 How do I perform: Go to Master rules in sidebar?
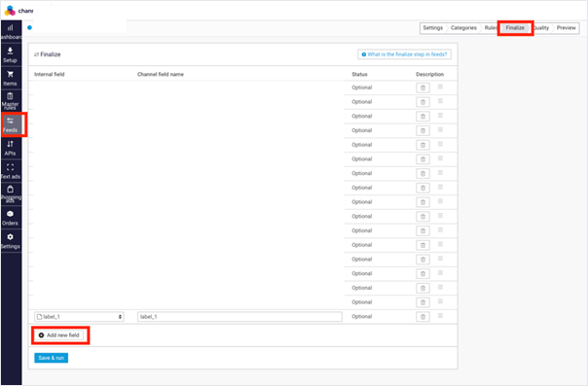10,101
